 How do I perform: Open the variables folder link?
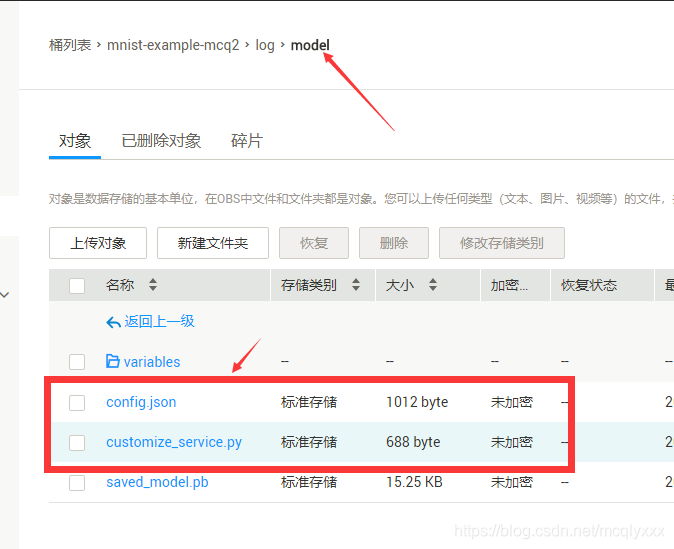[x=152, y=362]
